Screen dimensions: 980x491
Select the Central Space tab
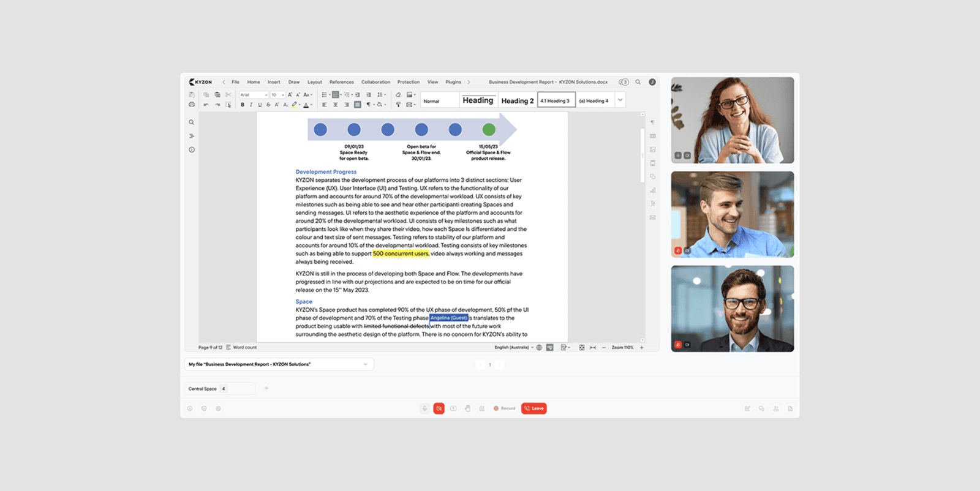pos(220,388)
